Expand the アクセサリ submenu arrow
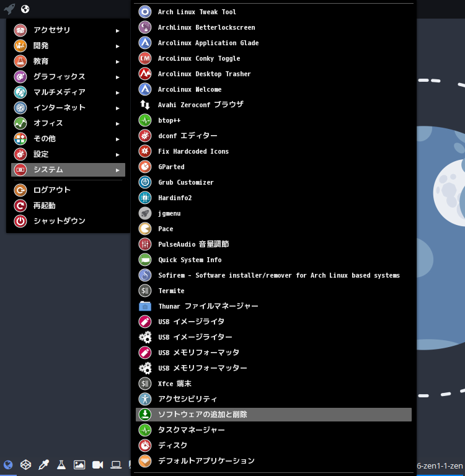The width and height of the screenshot is (465, 476). click(x=118, y=30)
